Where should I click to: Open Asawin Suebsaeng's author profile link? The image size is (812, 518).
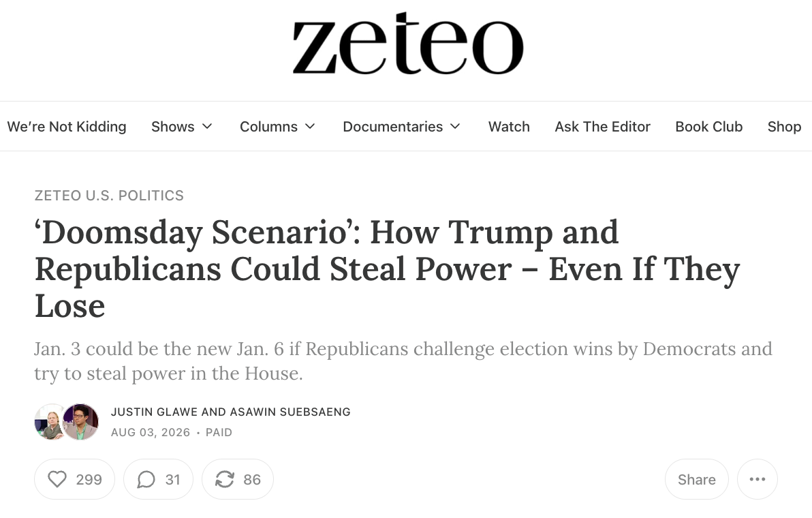click(290, 412)
